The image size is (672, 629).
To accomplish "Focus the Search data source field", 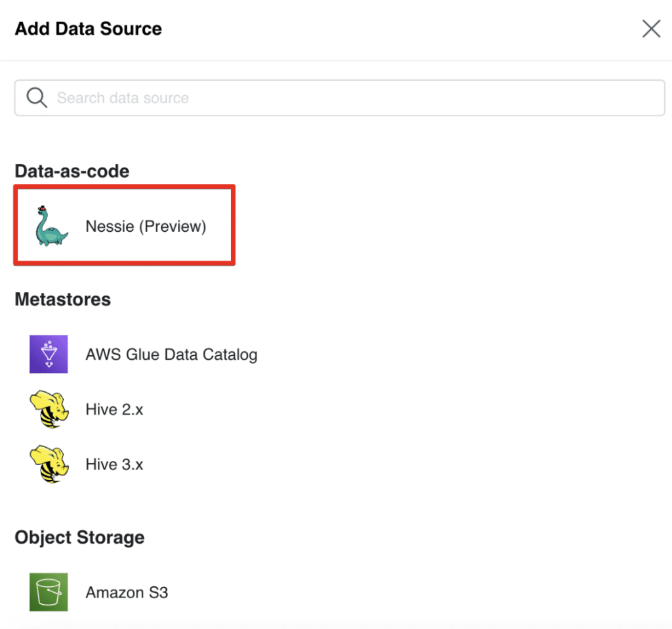I will (339, 98).
